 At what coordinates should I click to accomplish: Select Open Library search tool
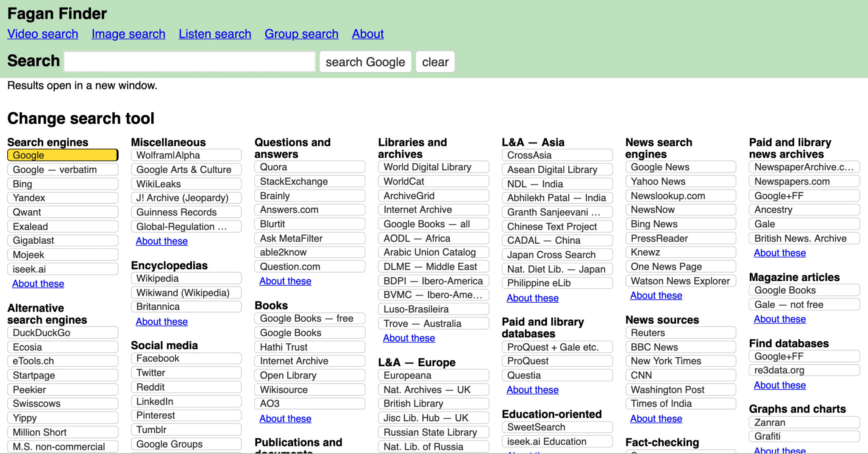tap(310, 376)
